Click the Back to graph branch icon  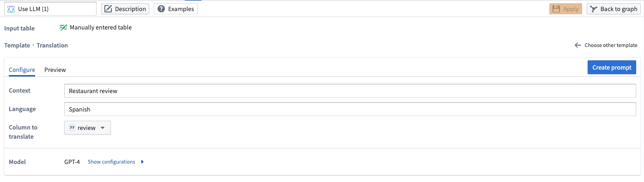[x=594, y=9]
